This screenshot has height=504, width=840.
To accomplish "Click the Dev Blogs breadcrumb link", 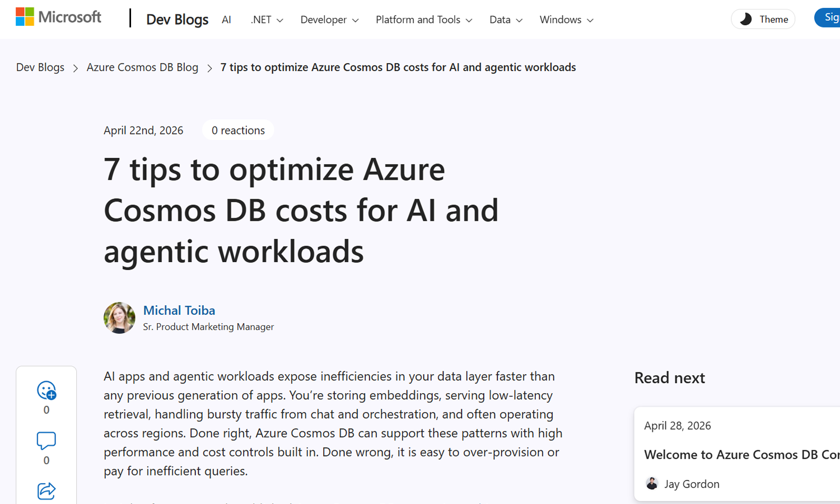I will tap(40, 67).
